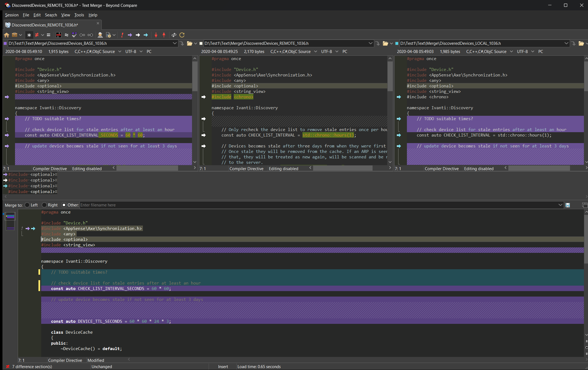Expand the File Formats dropdown arrow
The image size is (588, 370).
[x=114, y=35]
